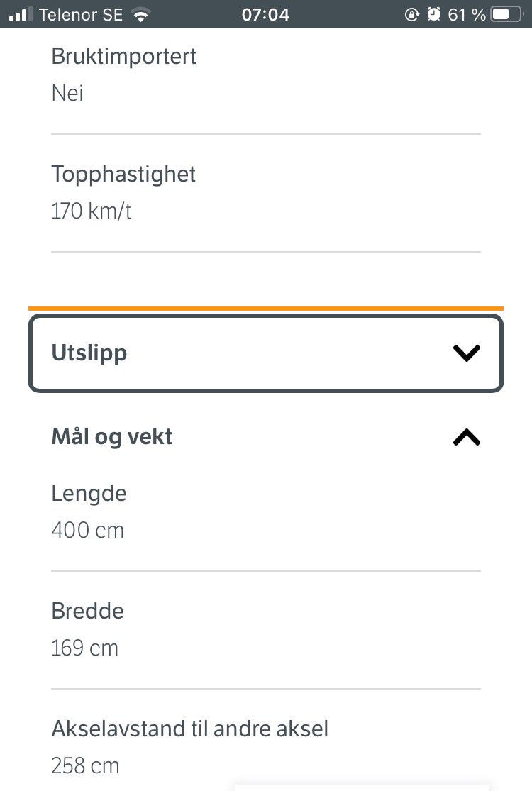
Task: Tap the Nei value under Bruktimportert
Action: 67,94
